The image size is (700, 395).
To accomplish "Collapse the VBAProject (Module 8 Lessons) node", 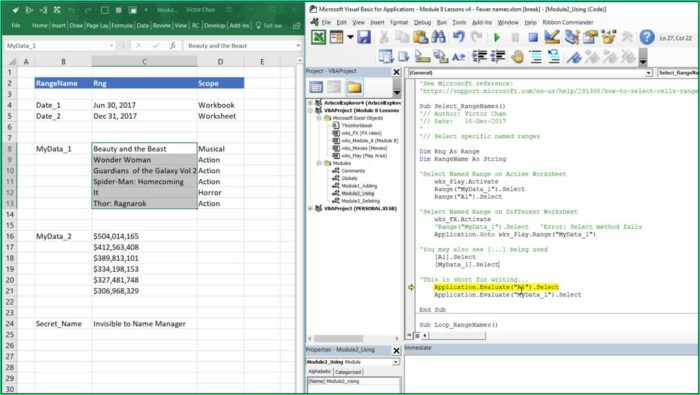I will pos(311,110).
